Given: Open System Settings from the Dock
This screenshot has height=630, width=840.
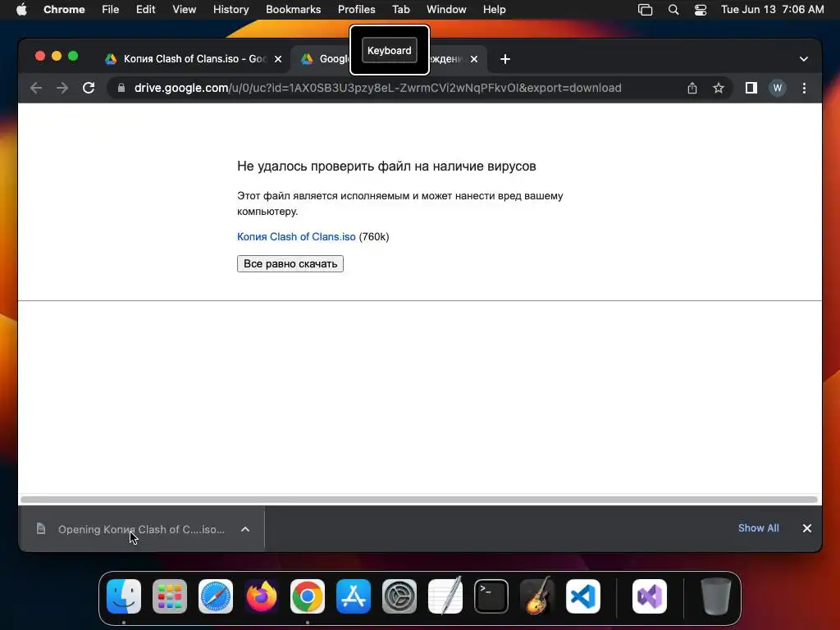Looking at the screenshot, I should click(x=399, y=596).
